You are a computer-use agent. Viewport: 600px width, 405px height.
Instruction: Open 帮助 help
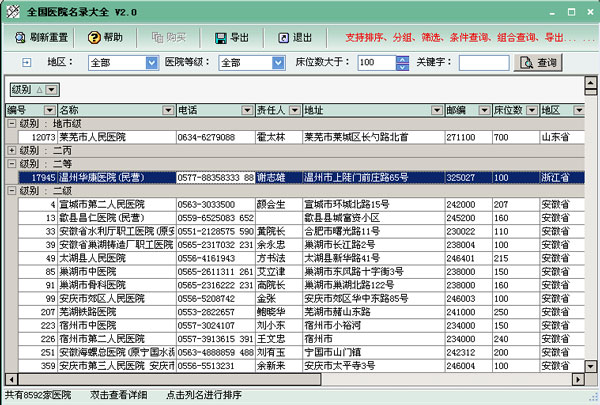click(105, 37)
